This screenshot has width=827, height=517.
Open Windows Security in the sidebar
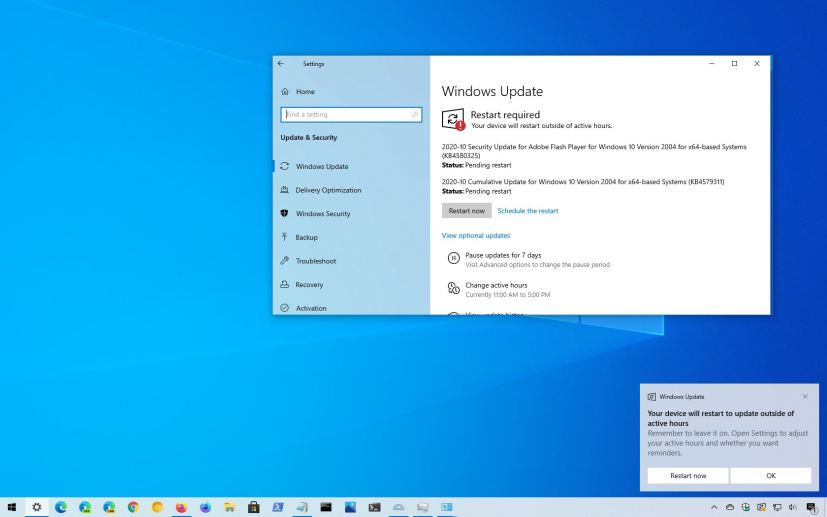tap(322, 214)
